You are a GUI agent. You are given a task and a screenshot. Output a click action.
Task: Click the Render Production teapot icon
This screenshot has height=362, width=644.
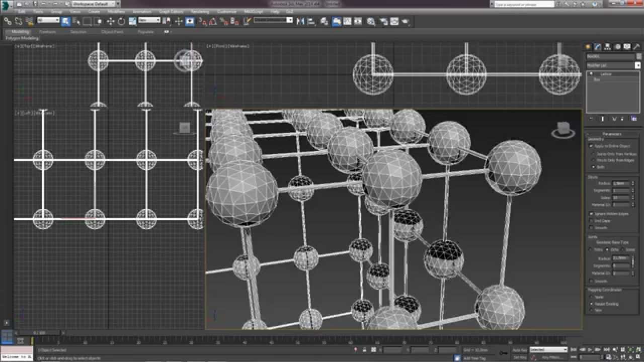point(406,21)
